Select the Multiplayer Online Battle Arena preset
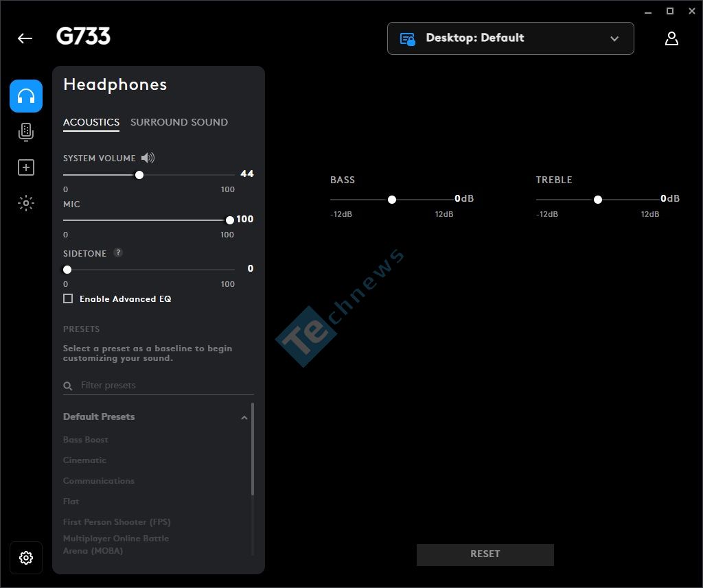703x588 pixels. pos(115,545)
